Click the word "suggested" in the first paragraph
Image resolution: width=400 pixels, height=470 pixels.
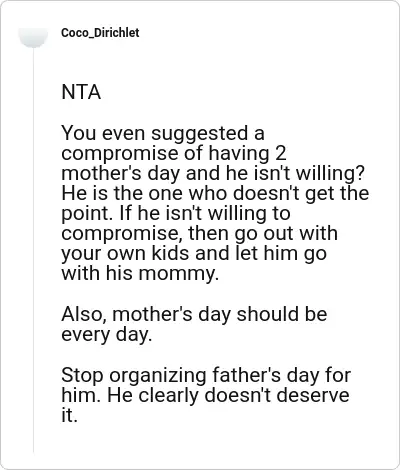200,135
